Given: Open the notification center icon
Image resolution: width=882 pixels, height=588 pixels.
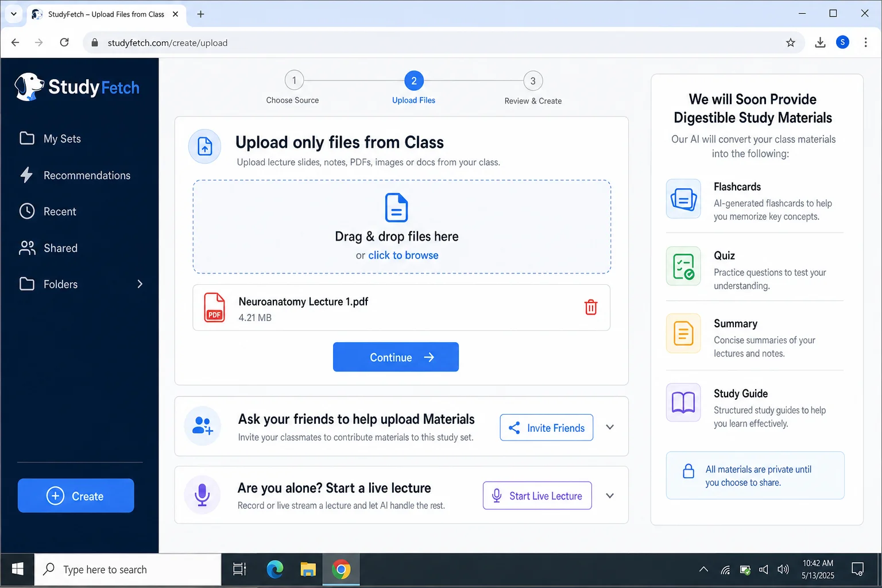Looking at the screenshot, I should point(857,569).
